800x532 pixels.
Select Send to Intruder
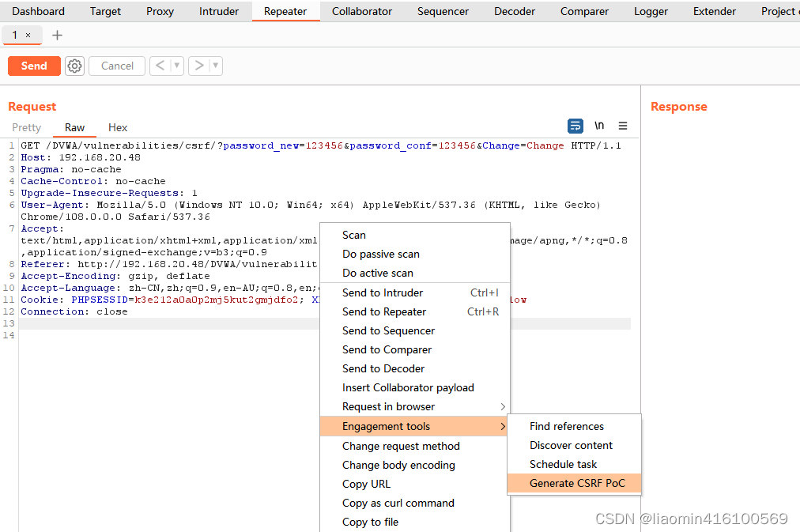(x=415, y=292)
